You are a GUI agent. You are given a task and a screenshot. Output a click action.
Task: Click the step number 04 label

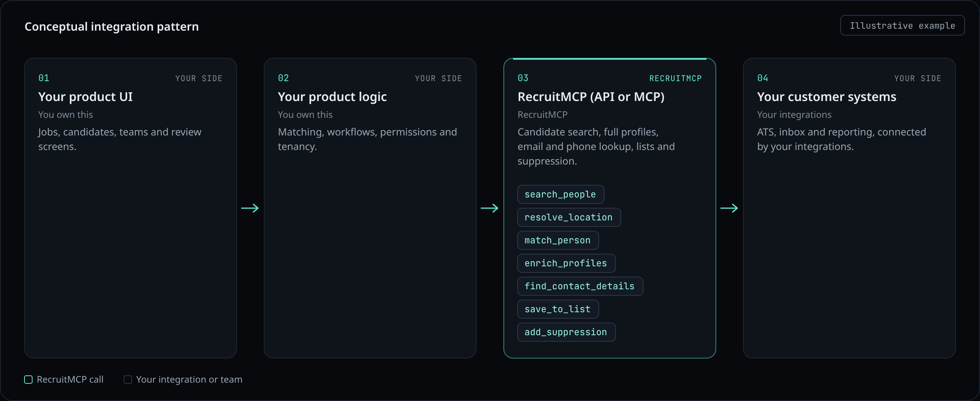coord(763,78)
